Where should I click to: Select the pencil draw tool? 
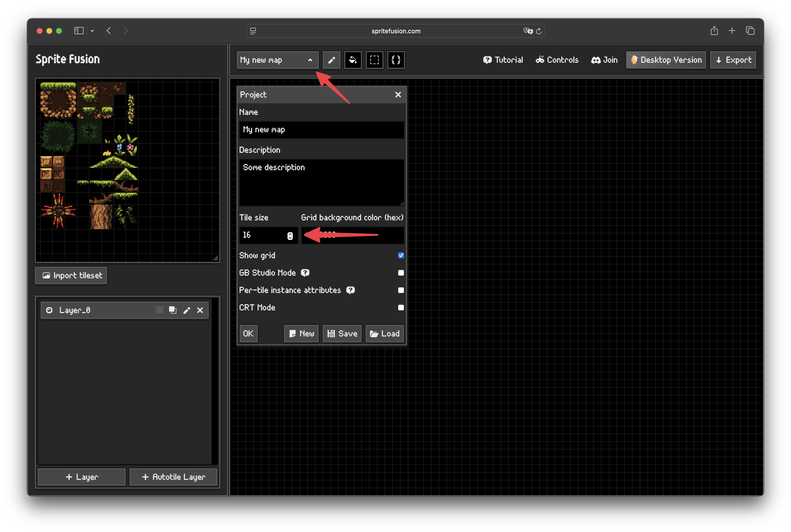click(x=331, y=60)
